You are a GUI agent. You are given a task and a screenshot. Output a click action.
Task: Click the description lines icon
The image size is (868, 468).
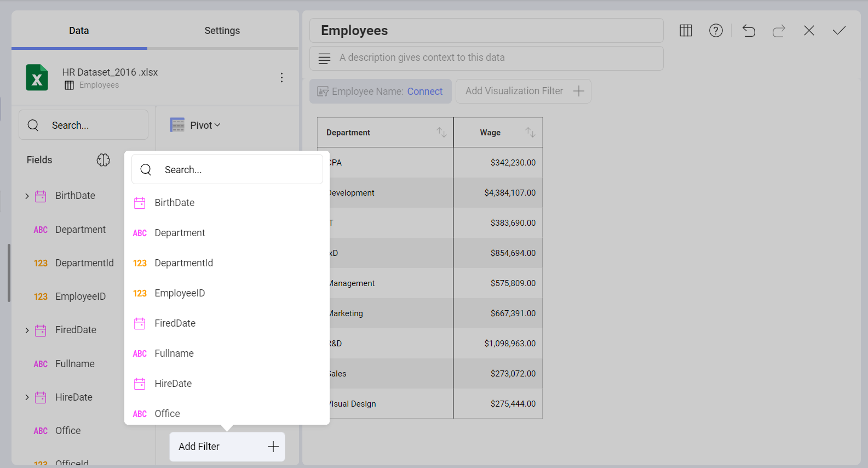[324, 58]
